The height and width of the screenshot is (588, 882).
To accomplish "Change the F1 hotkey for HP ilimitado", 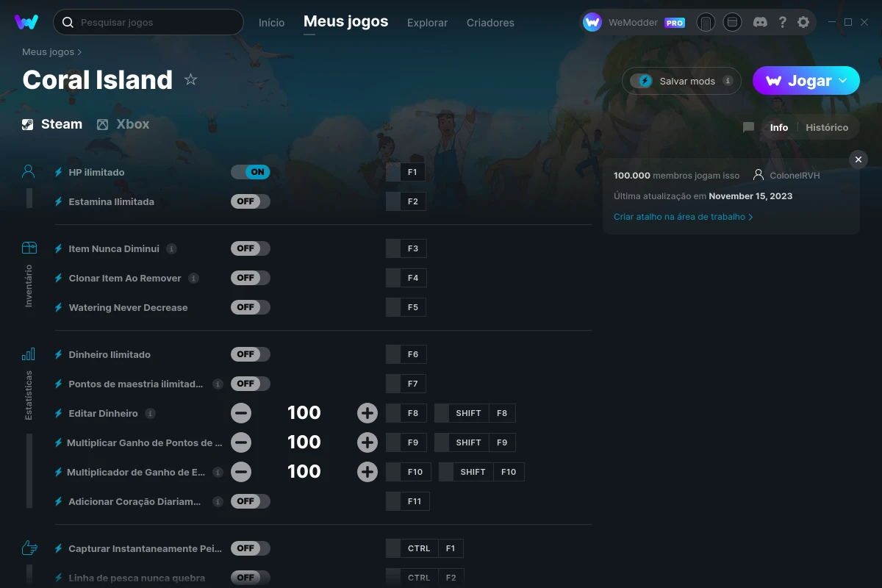I will pos(406,172).
